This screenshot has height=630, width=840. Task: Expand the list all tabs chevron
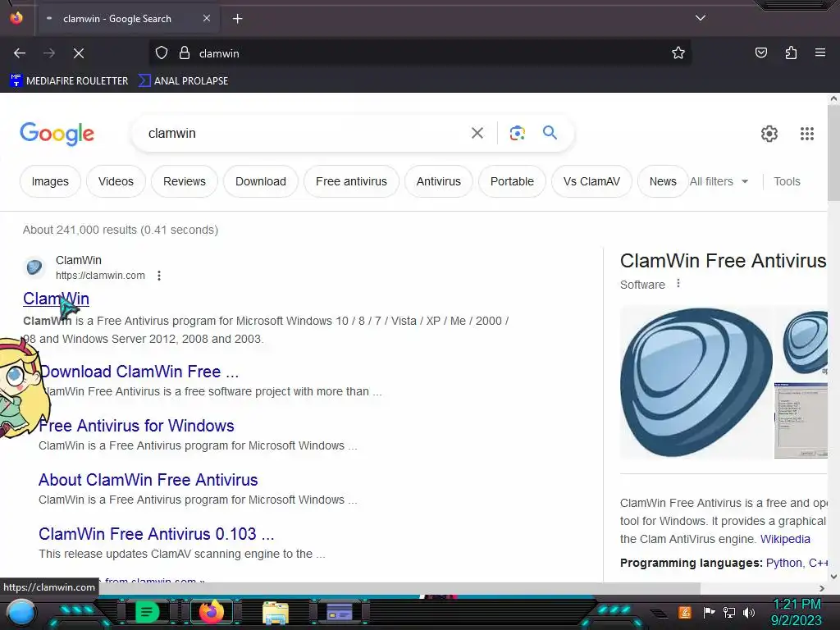(701, 18)
